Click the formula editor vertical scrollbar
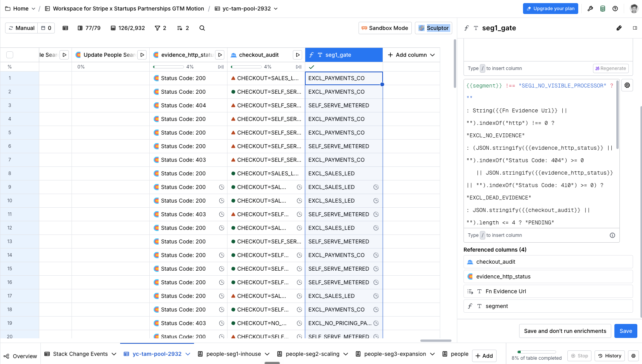The width and height of the screenshot is (642, 364). (x=618, y=115)
